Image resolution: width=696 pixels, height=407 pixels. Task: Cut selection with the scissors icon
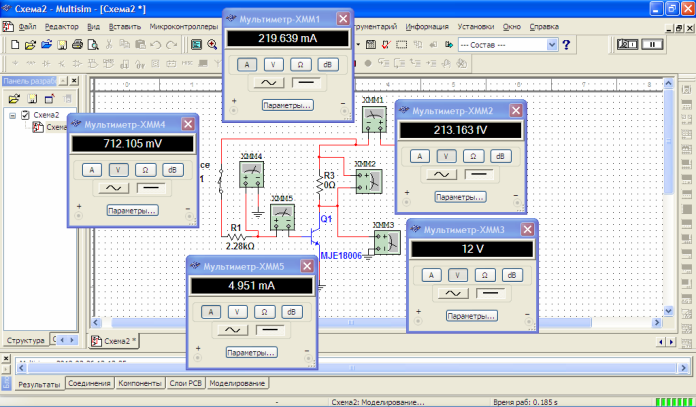[109, 45]
